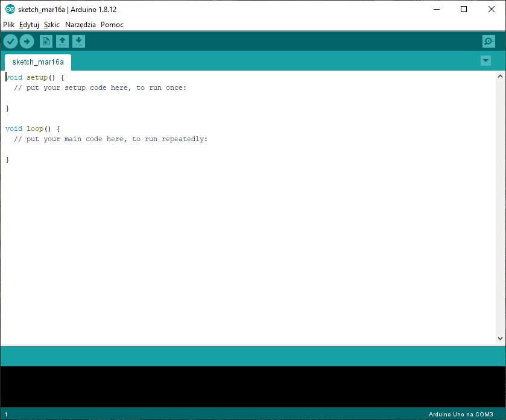Click the 'Arduino Uno na COM3' status text
The image size is (506, 420).
click(x=461, y=414)
